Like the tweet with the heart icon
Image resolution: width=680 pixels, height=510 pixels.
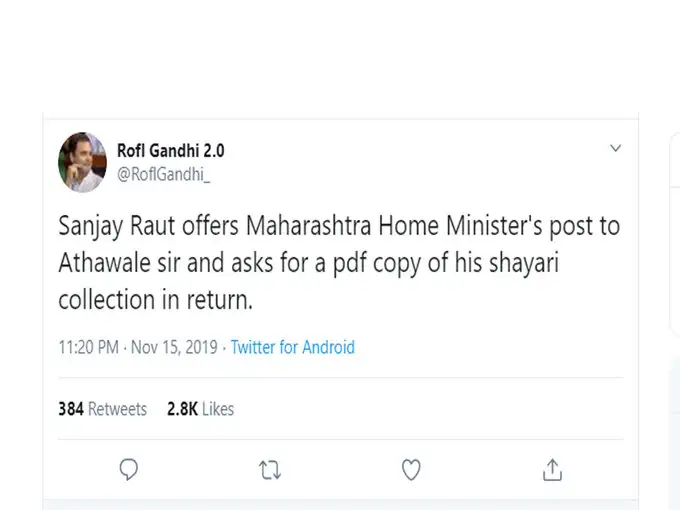point(411,469)
